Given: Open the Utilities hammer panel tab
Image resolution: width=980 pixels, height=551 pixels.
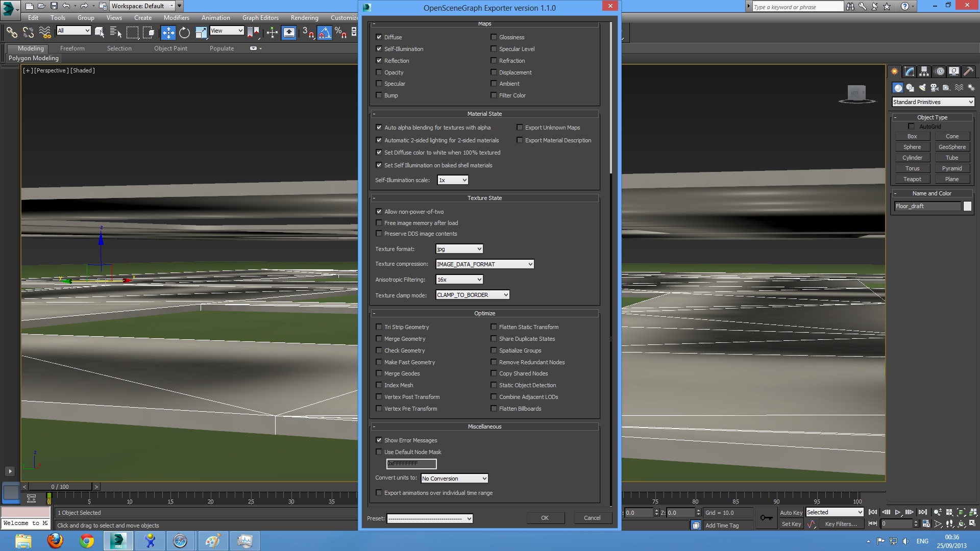Looking at the screenshot, I should point(968,71).
